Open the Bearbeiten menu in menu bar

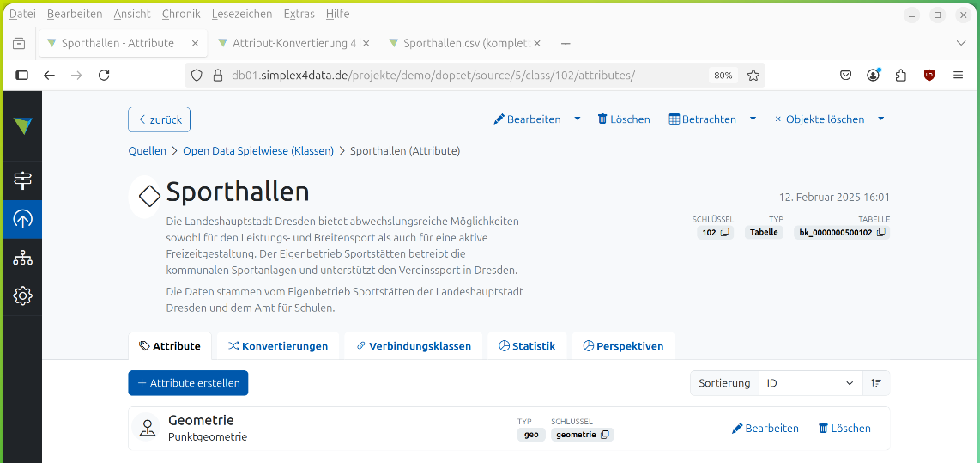pos(75,14)
